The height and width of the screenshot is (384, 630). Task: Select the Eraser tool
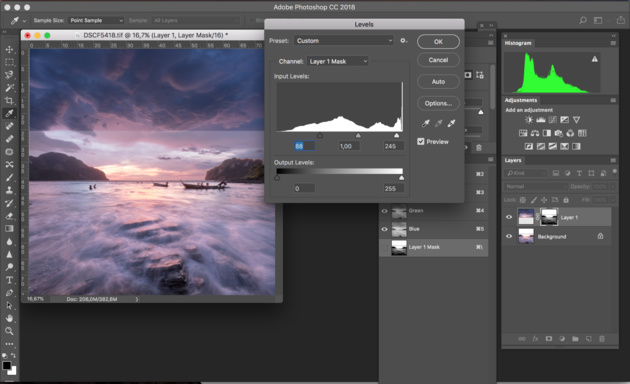[x=9, y=216]
